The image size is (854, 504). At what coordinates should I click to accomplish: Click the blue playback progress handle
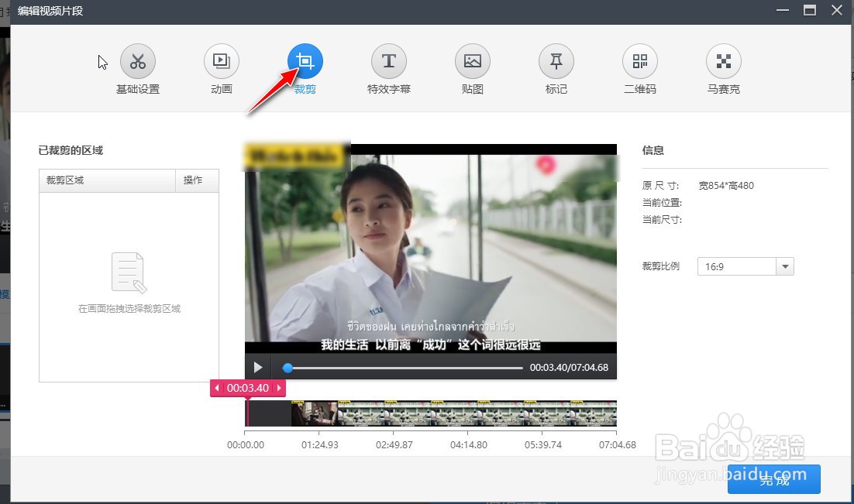288,368
